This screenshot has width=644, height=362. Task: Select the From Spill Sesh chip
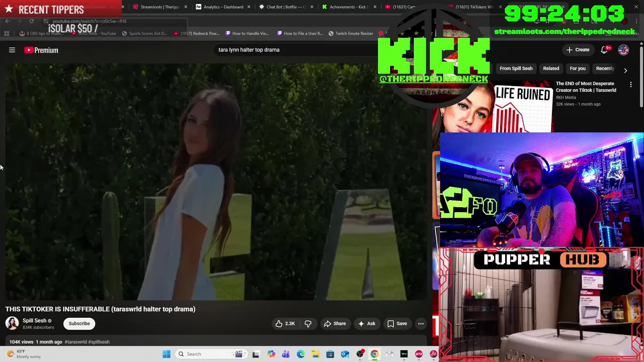(x=516, y=68)
